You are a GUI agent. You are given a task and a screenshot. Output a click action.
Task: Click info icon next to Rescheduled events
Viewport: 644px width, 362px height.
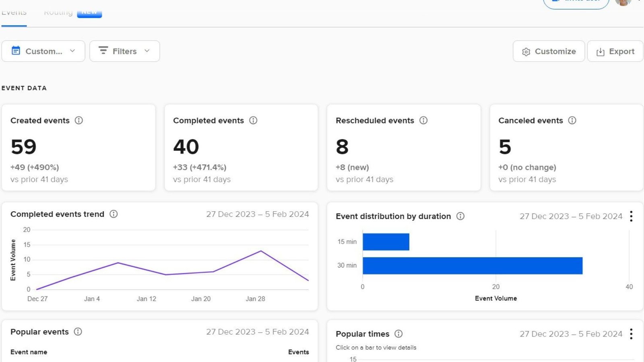423,120
